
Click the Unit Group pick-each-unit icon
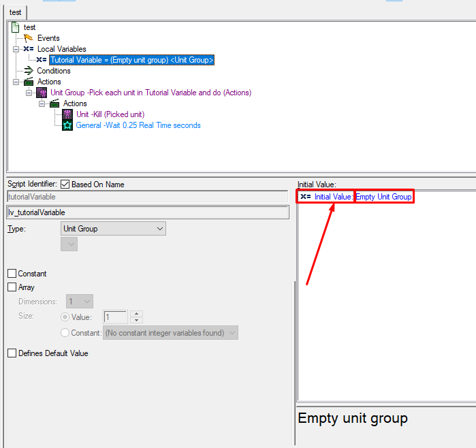coord(42,93)
